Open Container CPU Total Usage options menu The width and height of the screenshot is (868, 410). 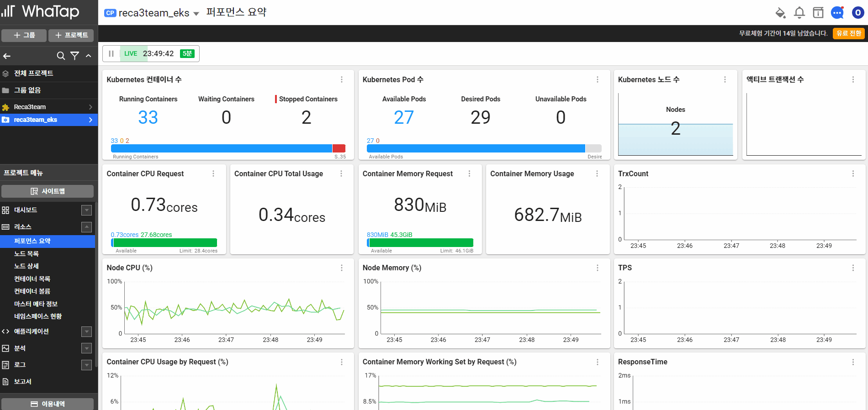point(341,173)
